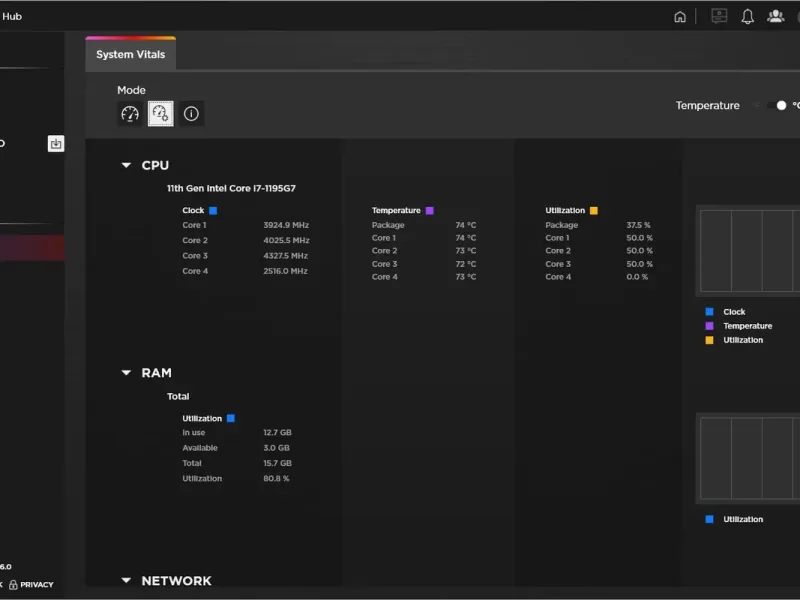The width and height of the screenshot is (800, 600).
Task: Click the '11th Gen Intel Core i7-1195G7' label
Action: coord(231,188)
